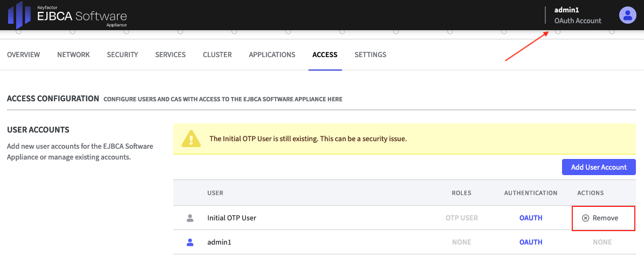Select the admin1 user row name
The height and width of the screenshot is (257, 644).
click(x=219, y=242)
